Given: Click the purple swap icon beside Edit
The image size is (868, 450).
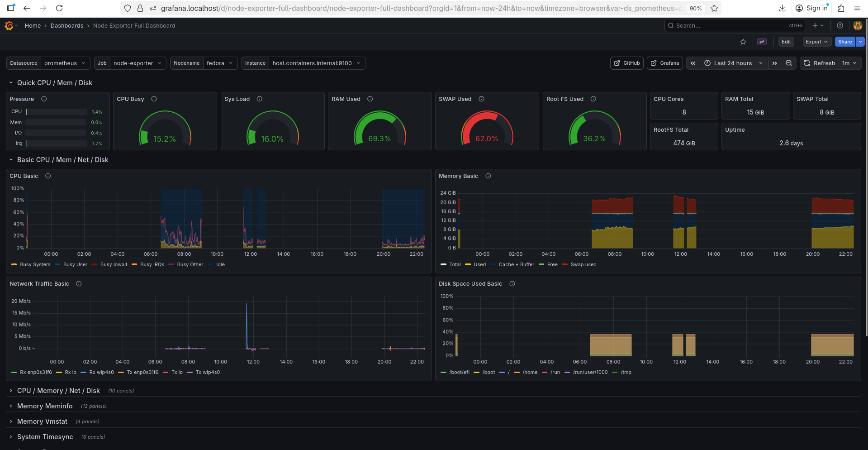Looking at the screenshot, I should (762, 42).
